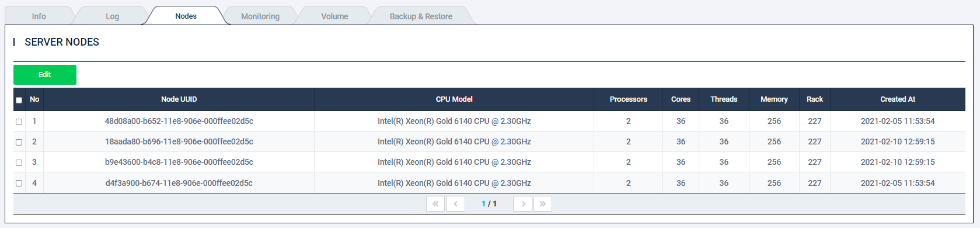The image size is (980, 228).
Task: Go to next page of nodes
Action: pos(523,203)
